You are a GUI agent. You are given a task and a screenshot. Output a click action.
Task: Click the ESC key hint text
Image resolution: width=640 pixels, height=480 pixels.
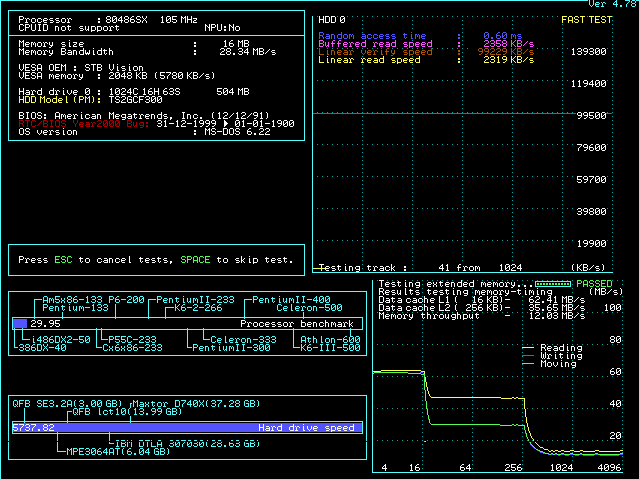[x=63, y=260]
